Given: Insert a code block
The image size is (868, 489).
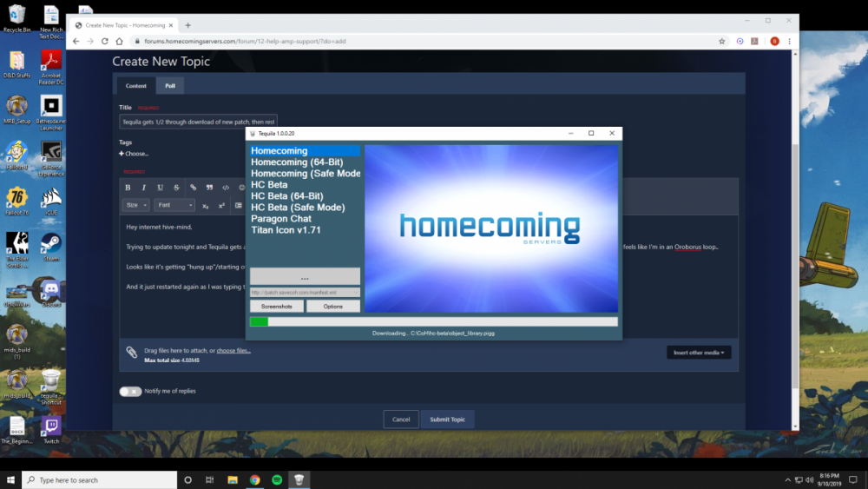Looking at the screenshot, I should 226,188.
